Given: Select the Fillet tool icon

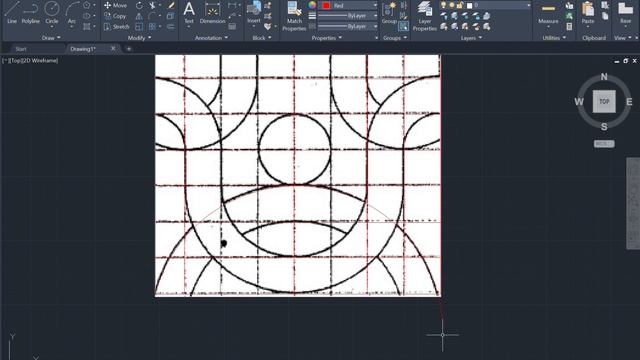Looking at the screenshot, I should pyautogui.click(x=152, y=16).
